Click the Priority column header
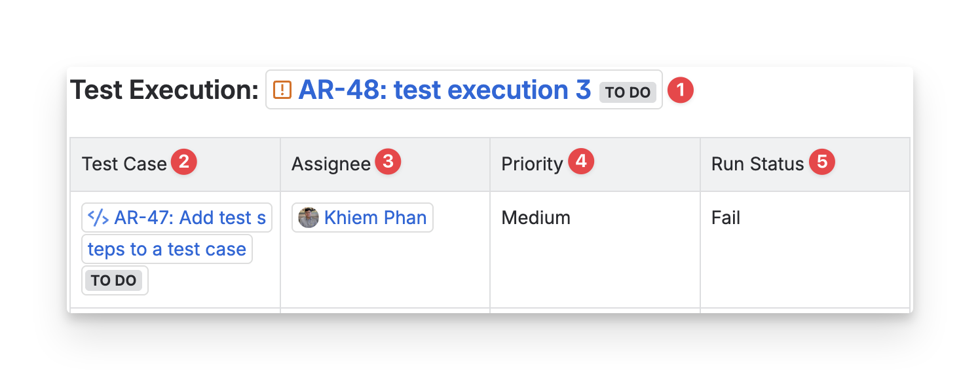This screenshot has width=980, height=380. (x=532, y=164)
